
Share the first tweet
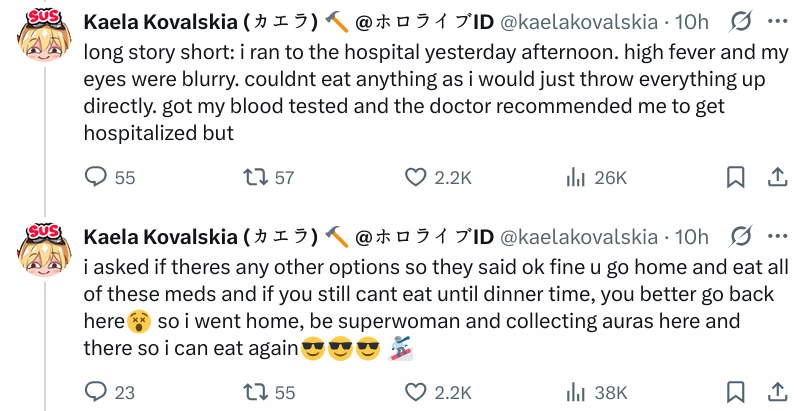click(776, 177)
